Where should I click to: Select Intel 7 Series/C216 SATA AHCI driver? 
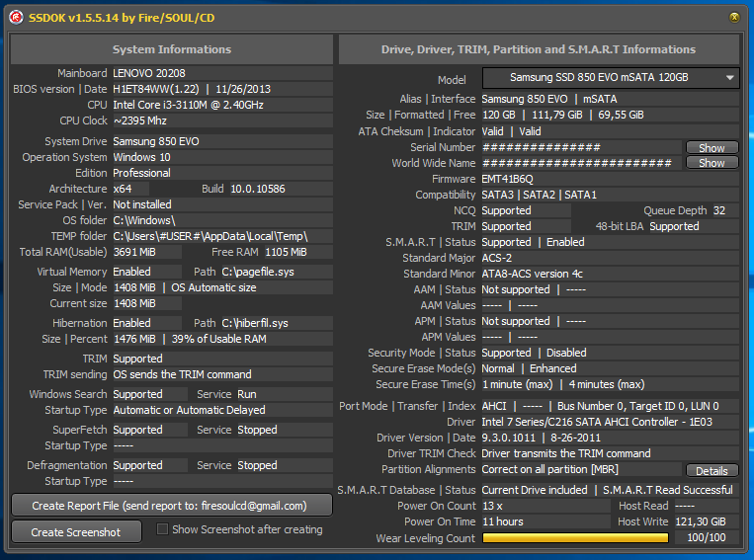pos(597,422)
